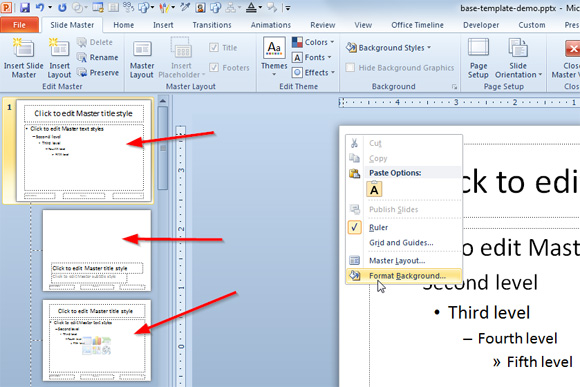
Task: Open the Office Timeline tab
Action: [417, 25]
